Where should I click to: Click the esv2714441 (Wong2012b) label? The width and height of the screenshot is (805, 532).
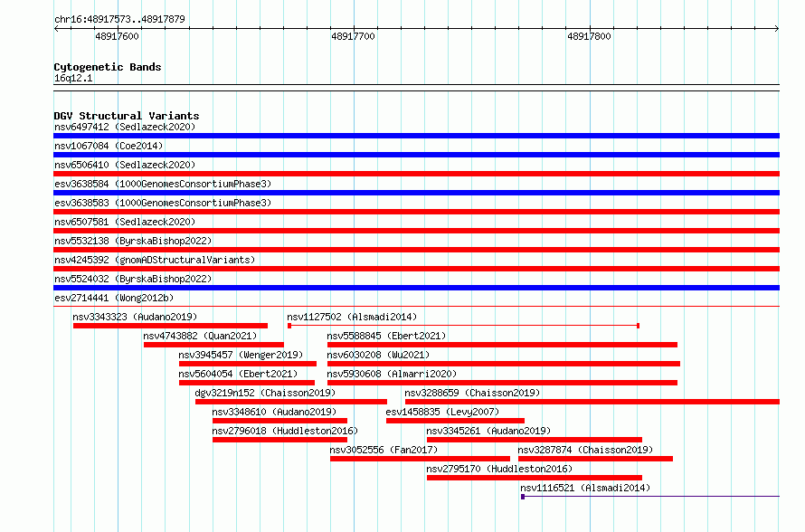(x=114, y=298)
